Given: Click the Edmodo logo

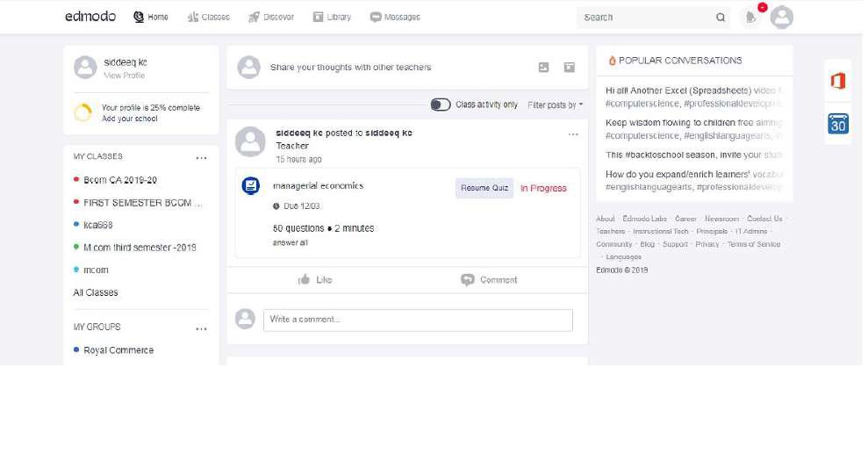Looking at the screenshot, I should point(90,17).
